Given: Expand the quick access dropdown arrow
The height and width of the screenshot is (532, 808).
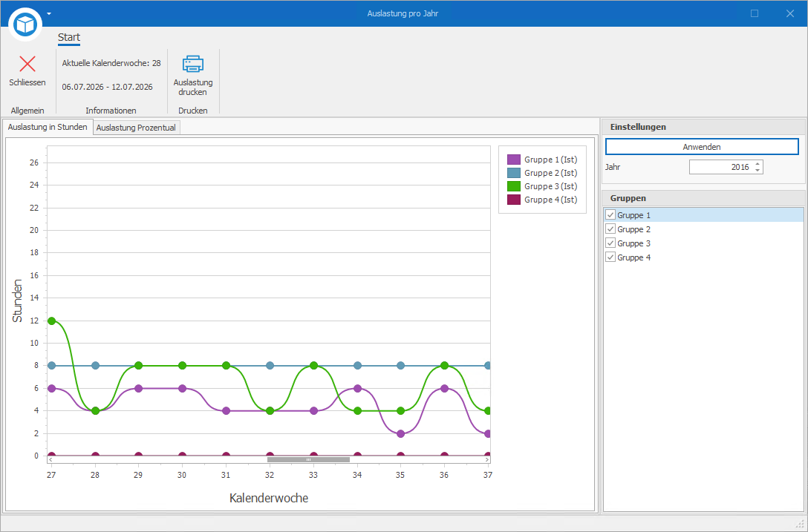Looking at the screenshot, I should (49, 13).
